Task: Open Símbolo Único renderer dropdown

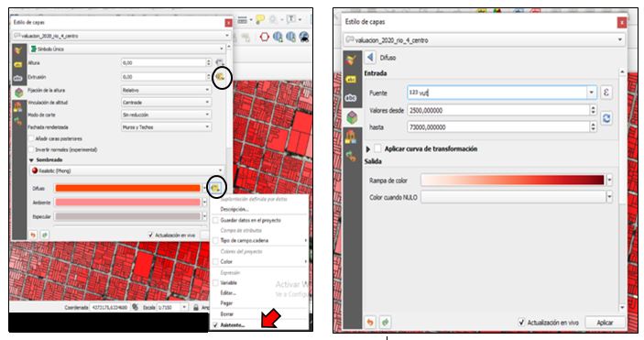Action: point(127,49)
